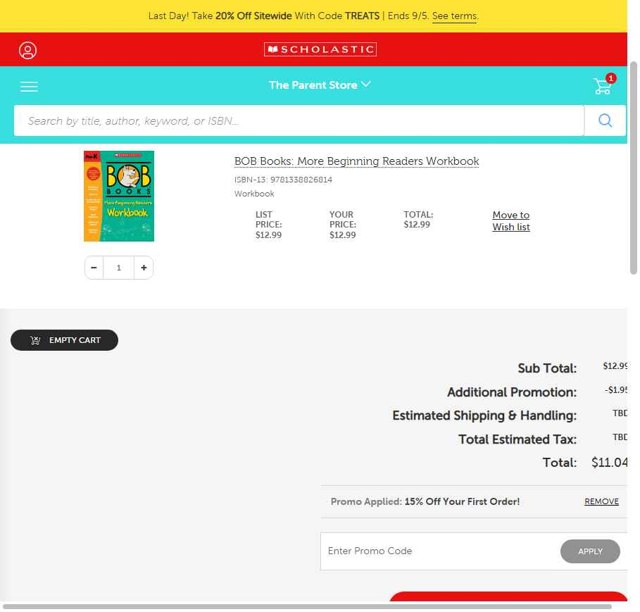Click the ISBN-13 number text
Image resolution: width=640 pixels, height=612 pixels.
pyautogui.click(x=283, y=180)
